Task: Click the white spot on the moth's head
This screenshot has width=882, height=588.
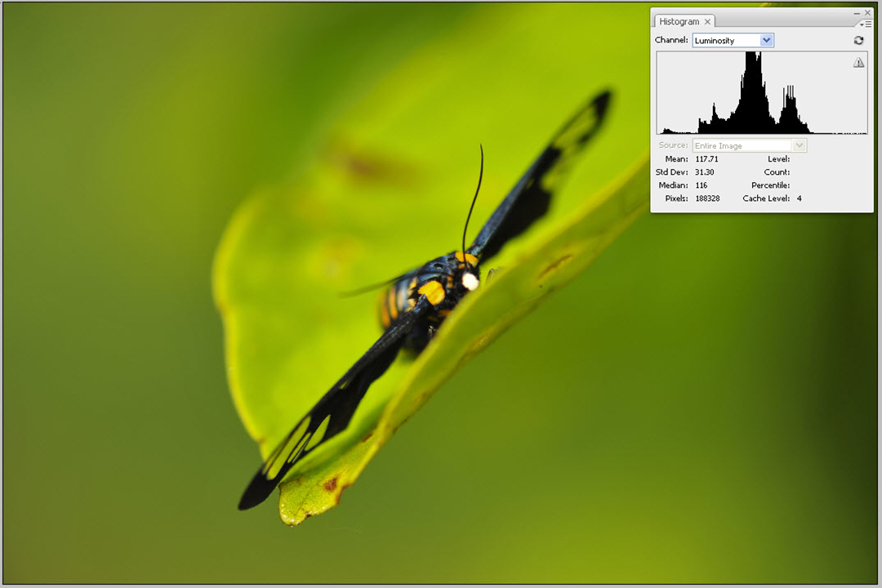Action: click(470, 281)
